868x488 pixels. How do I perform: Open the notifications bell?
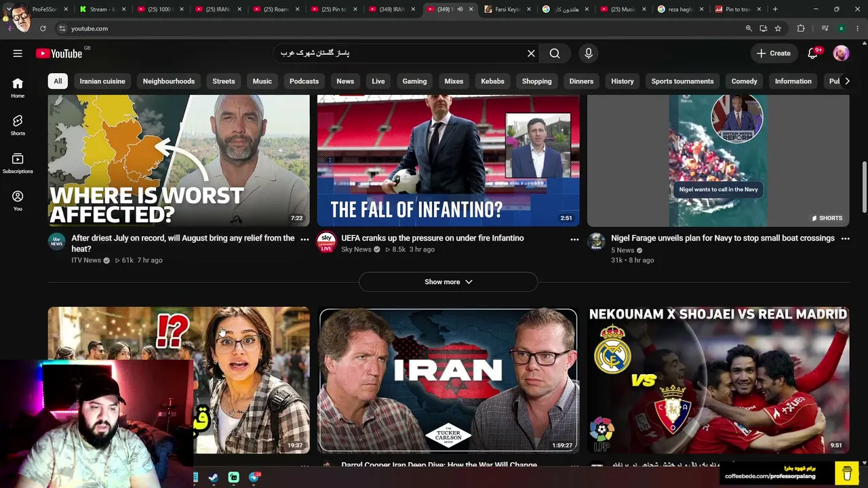812,54
